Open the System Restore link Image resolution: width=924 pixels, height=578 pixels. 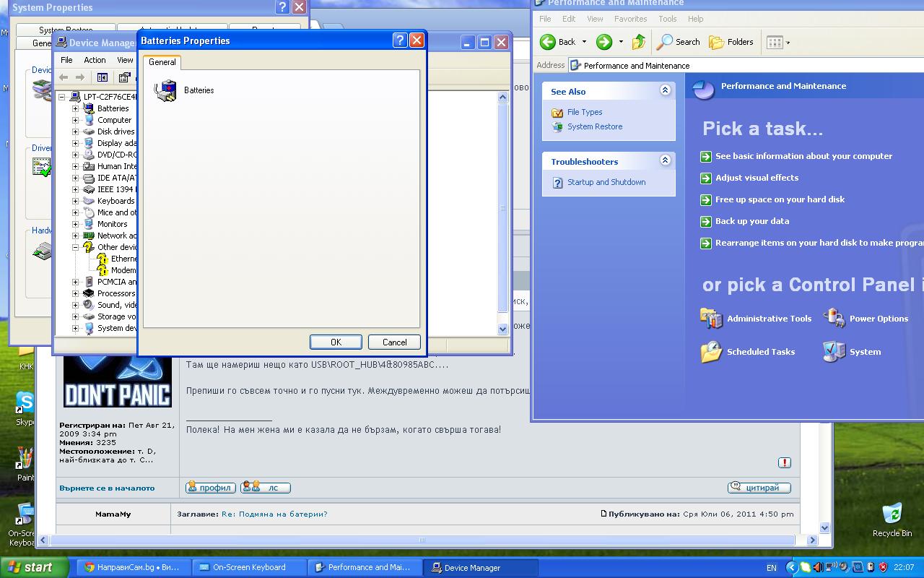tap(594, 126)
